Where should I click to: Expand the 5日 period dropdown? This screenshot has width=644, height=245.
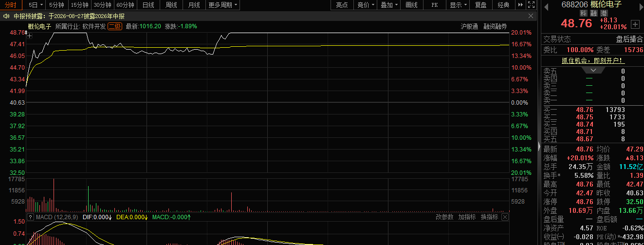click(37, 5)
